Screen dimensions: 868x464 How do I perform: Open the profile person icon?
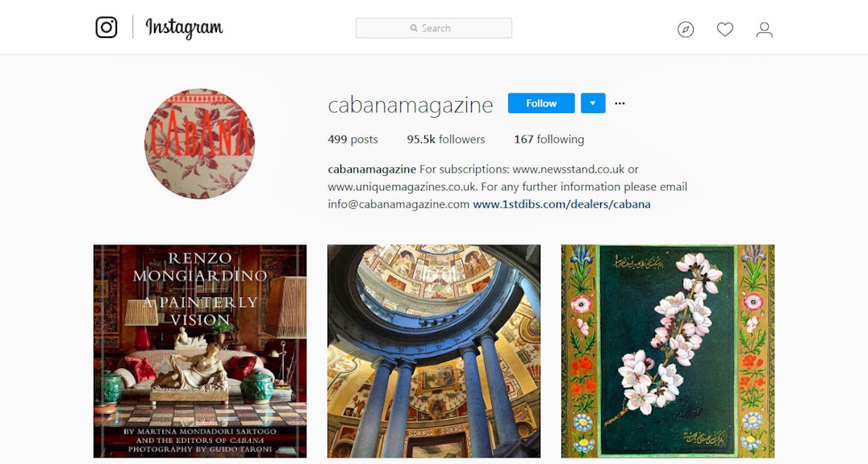[x=765, y=29]
